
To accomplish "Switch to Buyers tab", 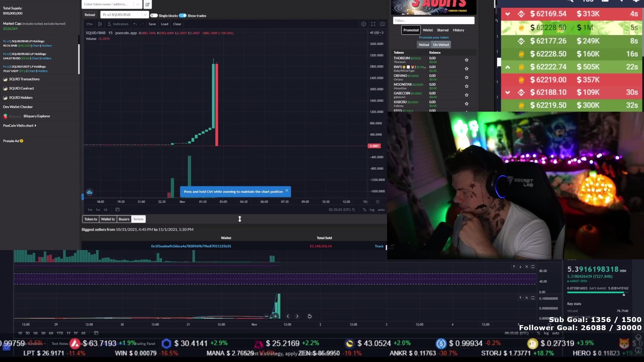I will pos(124,219).
